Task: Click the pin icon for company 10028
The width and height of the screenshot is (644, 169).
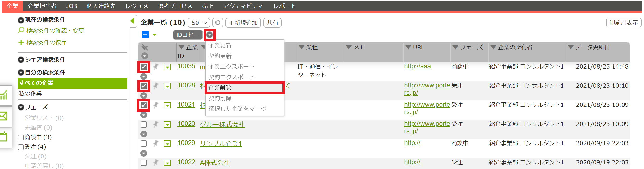Action: (x=155, y=86)
